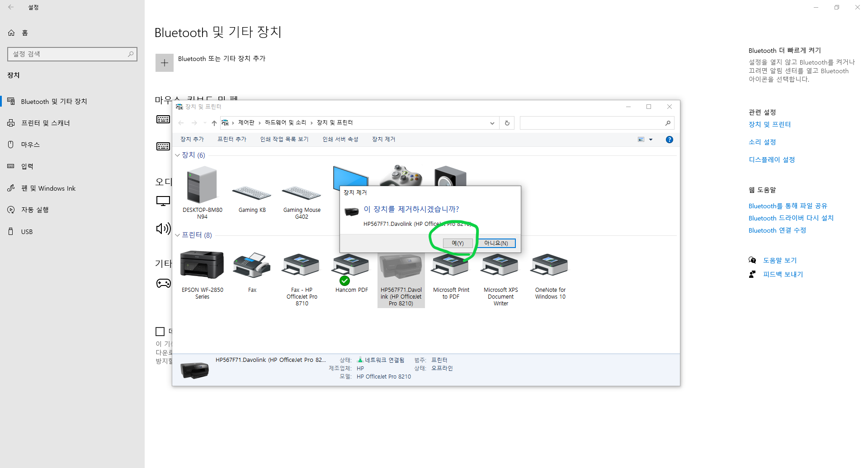This screenshot has height=468, width=868.
Task: Click the search magnifier in Settings search
Action: point(131,54)
